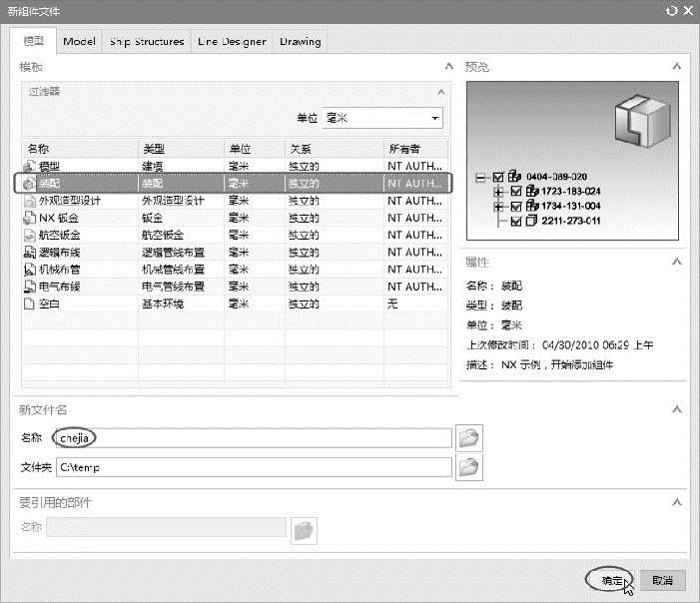Viewport: 700px width, 603px height.
Task: Toggle checkbox for 1723-183-024
Action: [516, 192]
